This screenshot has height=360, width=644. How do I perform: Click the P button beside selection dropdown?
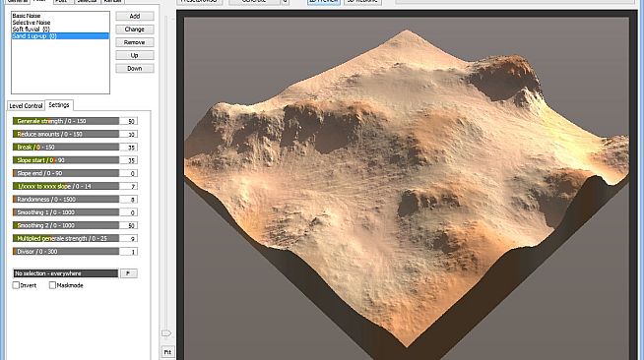click(x=129, y=273)
